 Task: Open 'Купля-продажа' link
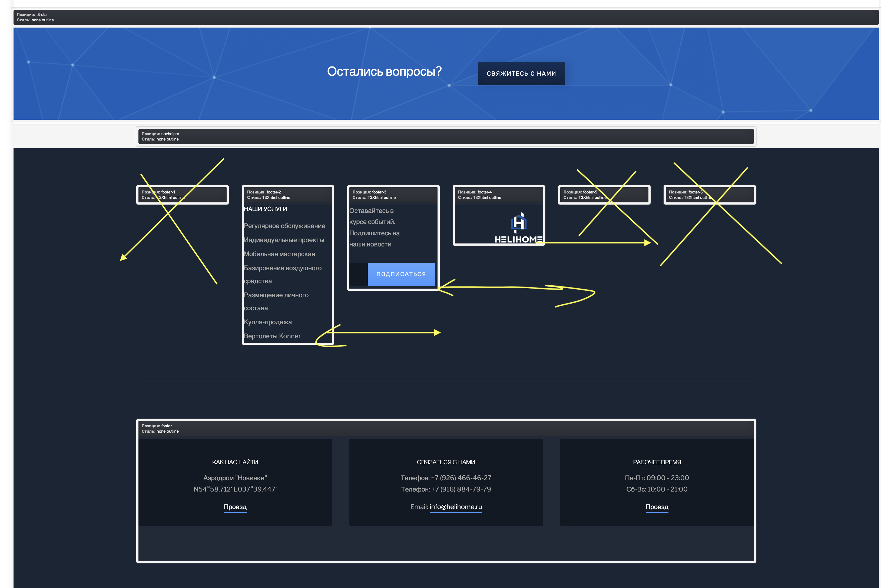pyautogui.click(x=267, y=322)
